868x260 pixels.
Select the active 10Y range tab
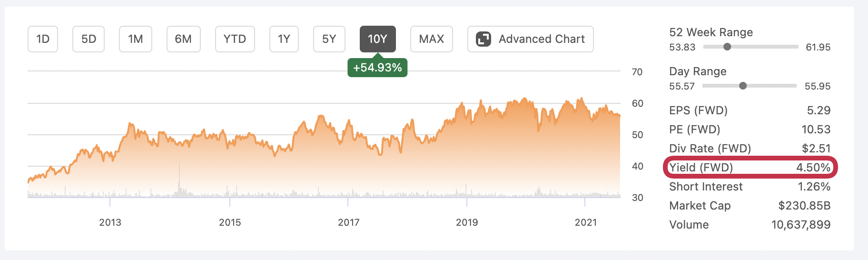378,39
